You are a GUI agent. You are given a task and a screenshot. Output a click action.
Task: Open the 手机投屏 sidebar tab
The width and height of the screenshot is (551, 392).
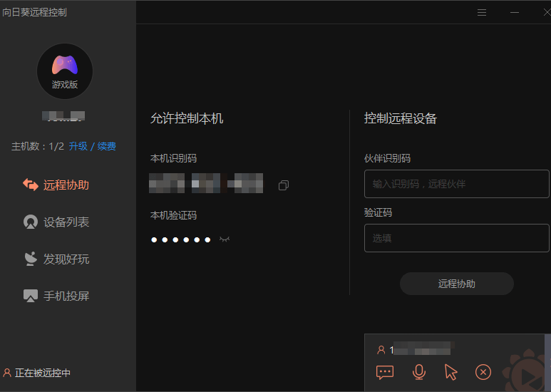click(56, 296)
